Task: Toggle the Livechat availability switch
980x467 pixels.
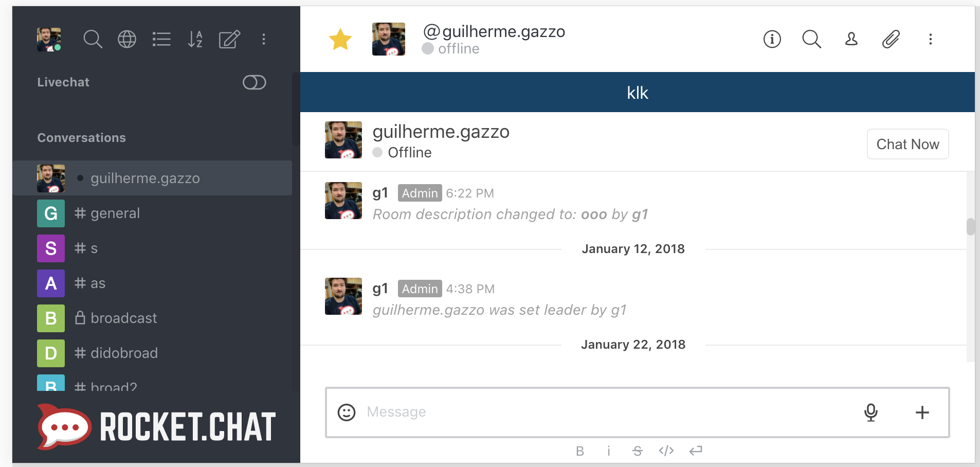Action: pyautogui.click(x=254, y=82)
